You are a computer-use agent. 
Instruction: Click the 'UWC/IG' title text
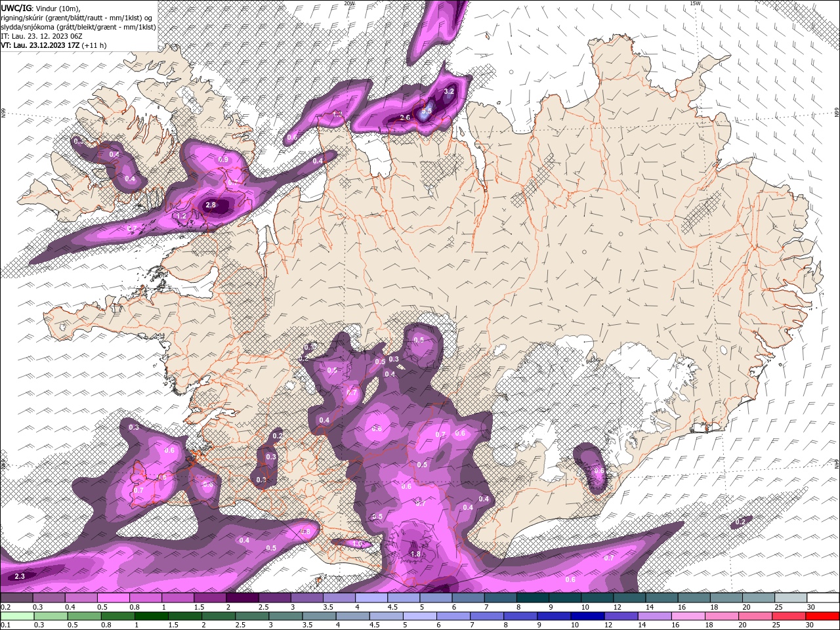click(x=16, y=7)
